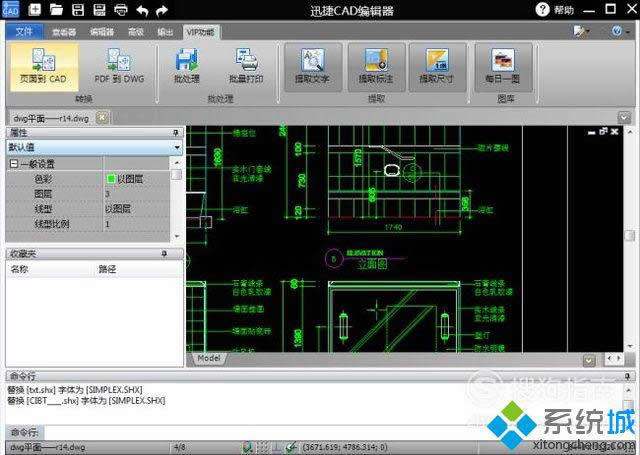
Task: Click the style pencil icon on ribbon tab row
Action: pyautogui.click(x=578, y=31)
